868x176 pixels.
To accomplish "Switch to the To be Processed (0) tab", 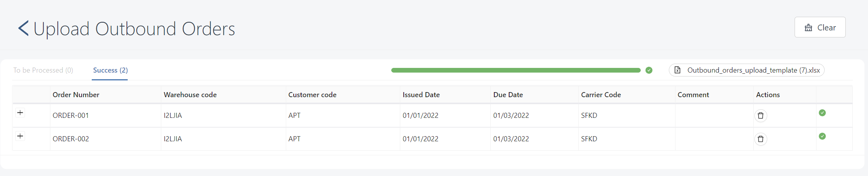I will tap(43, 70).
